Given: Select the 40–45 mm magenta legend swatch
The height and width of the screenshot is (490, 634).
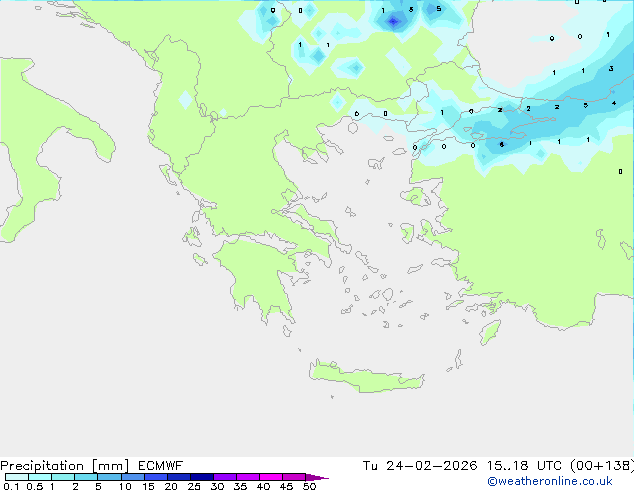Looking at the screenshot, I should coord(271,477).
